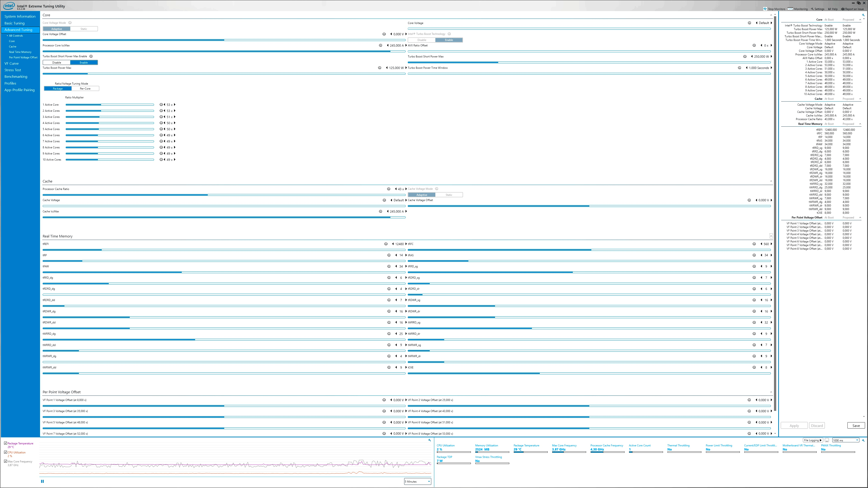Click the graph panel's wrench icon

(x=429, y=440)
